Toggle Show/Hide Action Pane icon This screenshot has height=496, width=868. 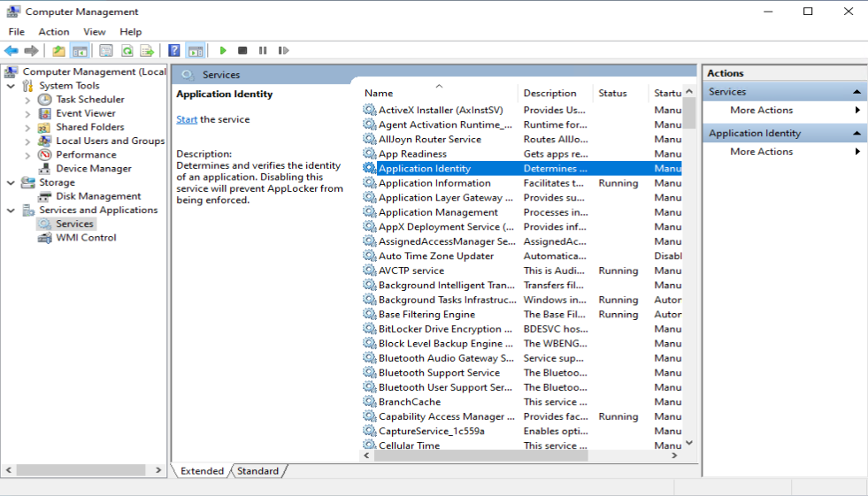[x=196, y=51]
